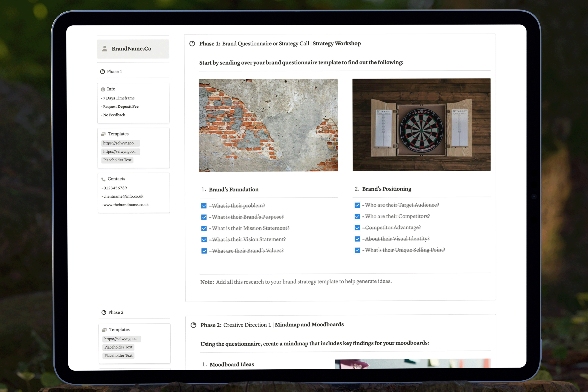Screen dimensions: 588x392
Task: Click the person icon beside BrandName.Co
Action: point(105,49)
